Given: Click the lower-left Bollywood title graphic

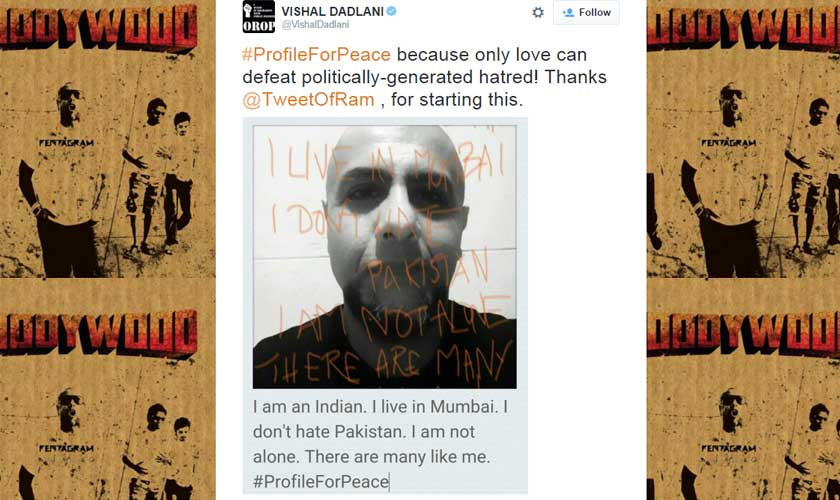Looking at the screenshot, I should tap(99, 332).
